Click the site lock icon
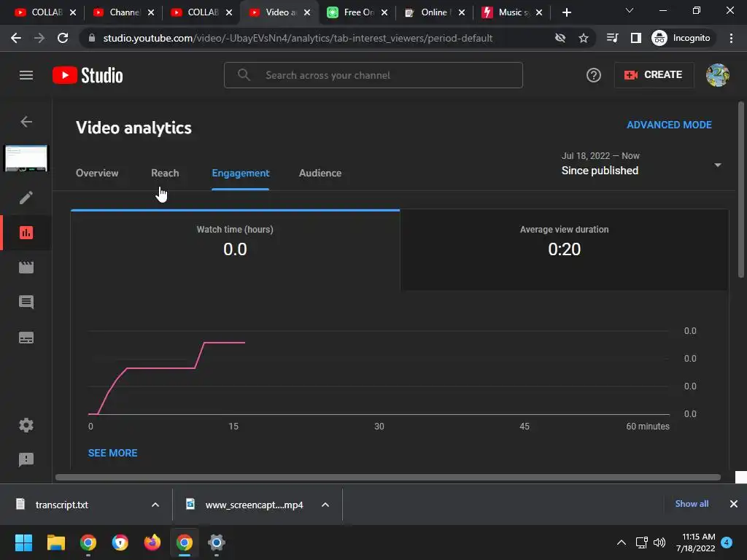The image size is (747, 560). pyautogui.click(x=92, y=38)
